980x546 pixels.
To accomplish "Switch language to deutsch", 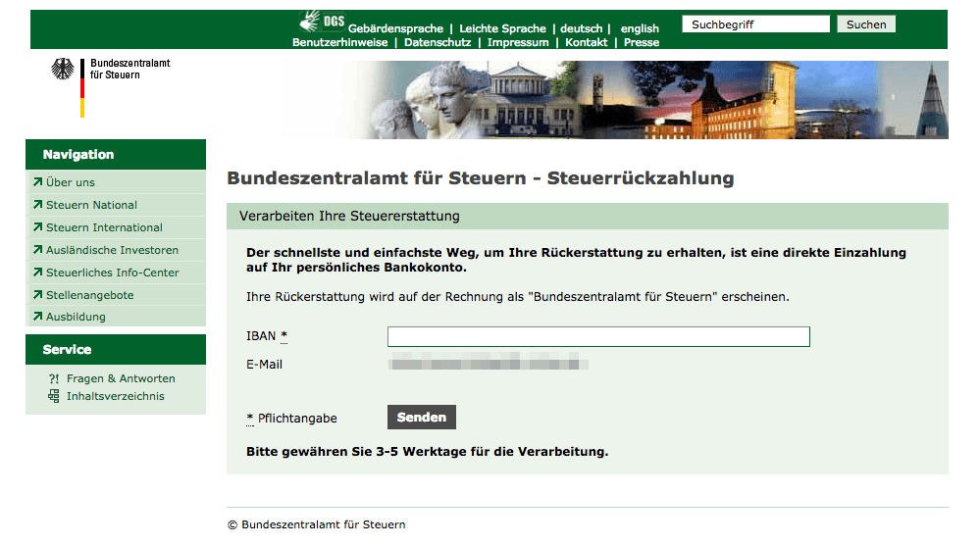I will 582,28.
